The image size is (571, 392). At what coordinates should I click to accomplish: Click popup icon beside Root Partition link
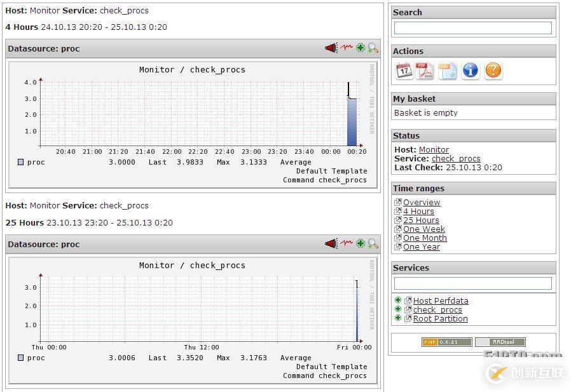coord(408,318)
